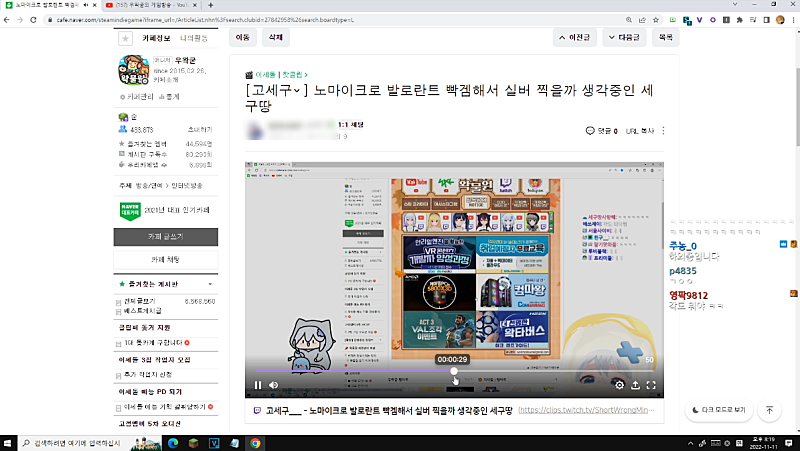This screenshot has height=451, width=800.
Task: Copy the post link with URL 복사
Action: point(639,131)
